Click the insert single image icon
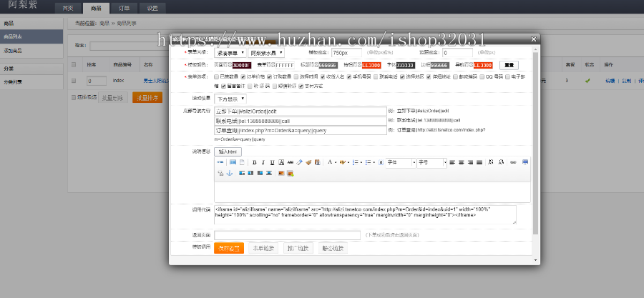The image size is (644, 298). coord(281,174)
